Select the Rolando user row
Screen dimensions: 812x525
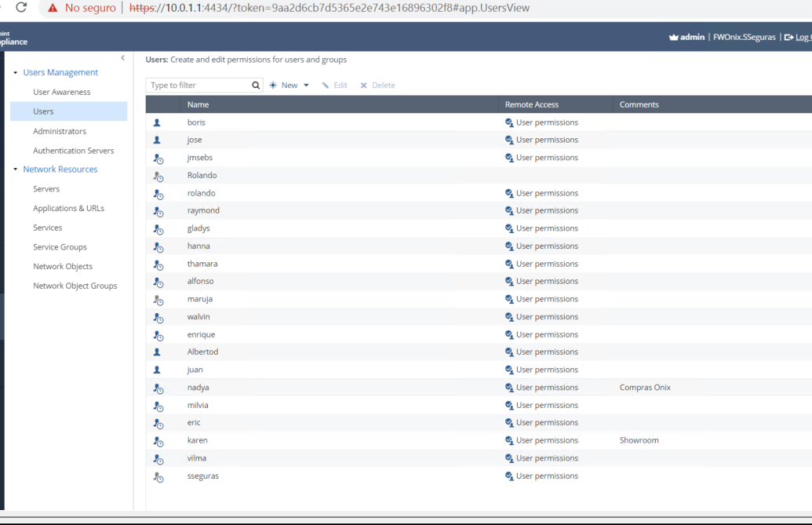click(202, 175)
